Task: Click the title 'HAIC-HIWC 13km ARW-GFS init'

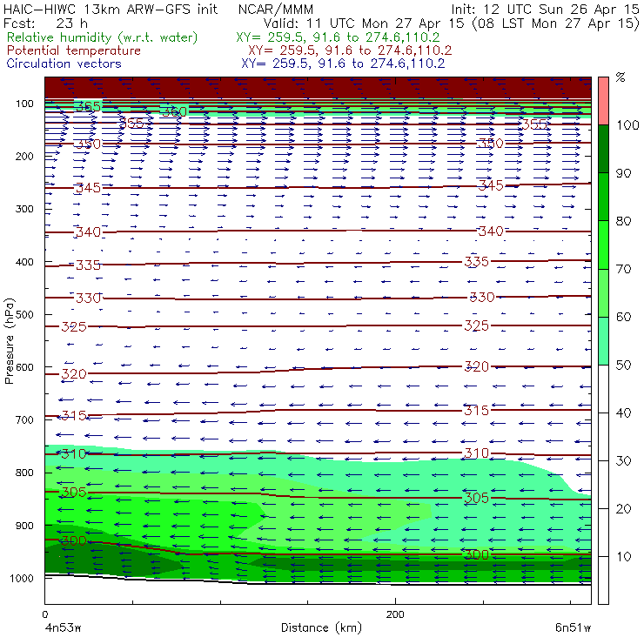Action: coord(110,10)
